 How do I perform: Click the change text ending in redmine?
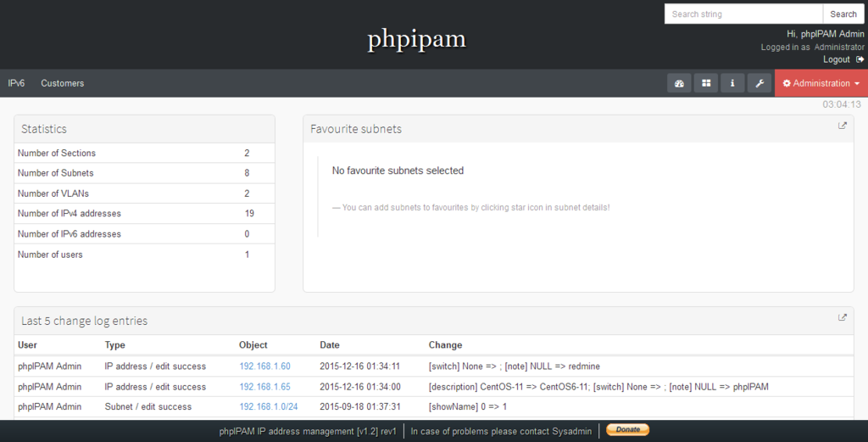pyautogui.click(x=515, y=366)
